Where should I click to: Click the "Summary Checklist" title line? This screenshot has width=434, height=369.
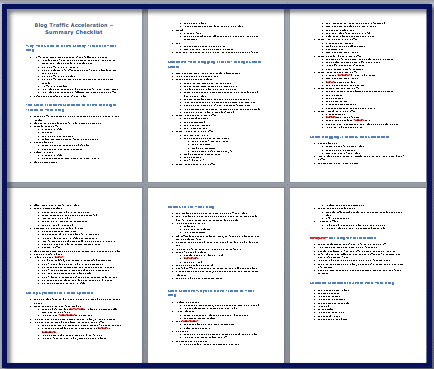(x=74, y=32)
